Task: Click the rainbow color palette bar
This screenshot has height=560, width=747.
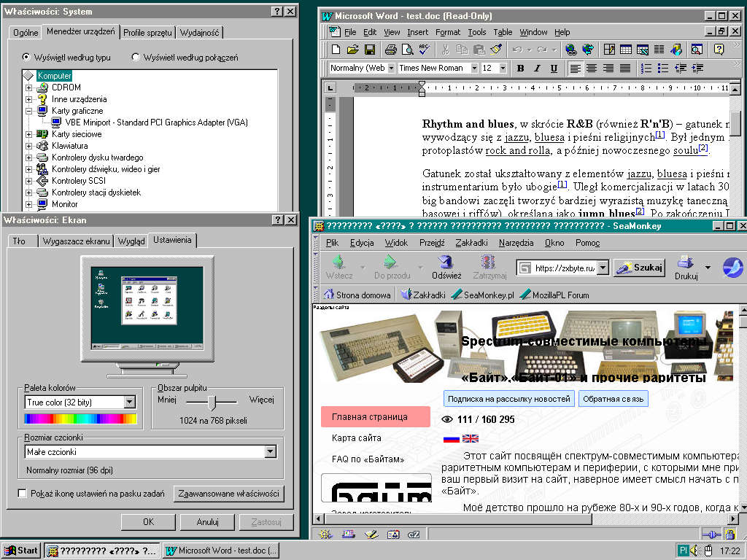Action: click(80, 419)
